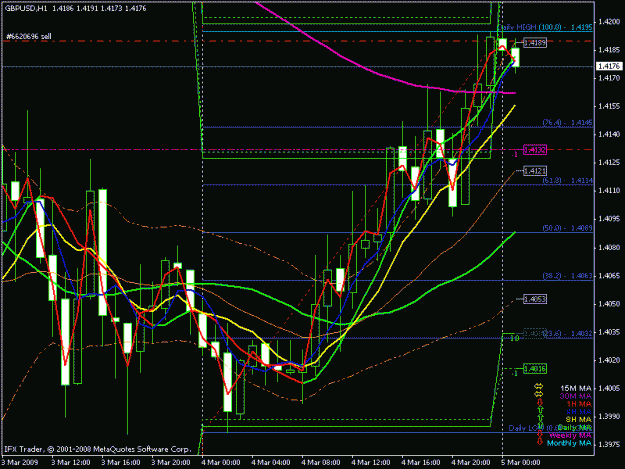
Task: Click the sideways arrow beside 15M MA
Action: 539,387
